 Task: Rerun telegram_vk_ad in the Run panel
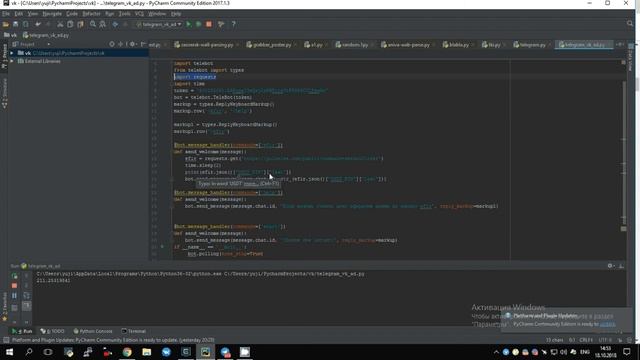coord(14,276)
